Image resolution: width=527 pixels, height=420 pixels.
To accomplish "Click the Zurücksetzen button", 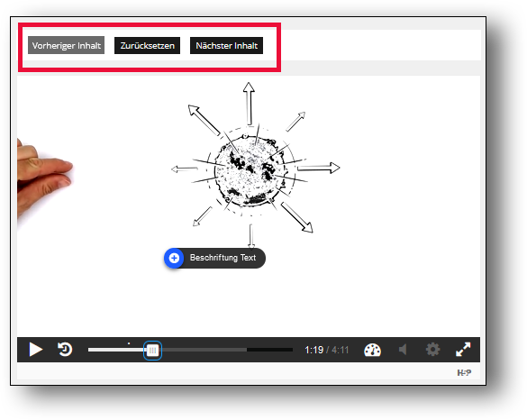I will (x=147, y=45).
